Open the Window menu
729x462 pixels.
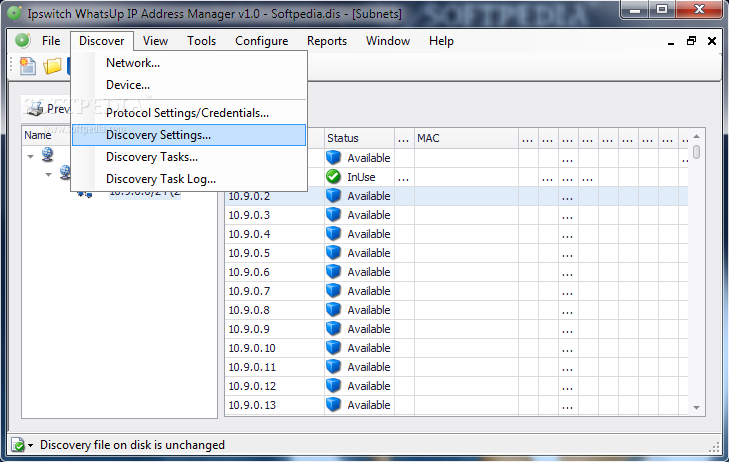point(388,41)
